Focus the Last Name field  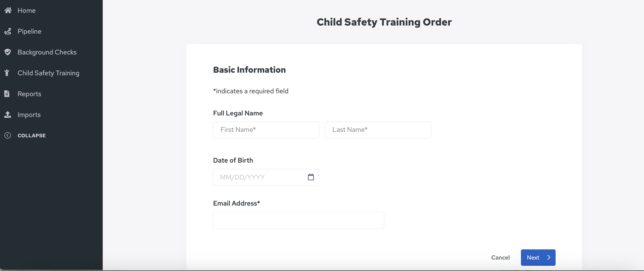click(378, 130)
